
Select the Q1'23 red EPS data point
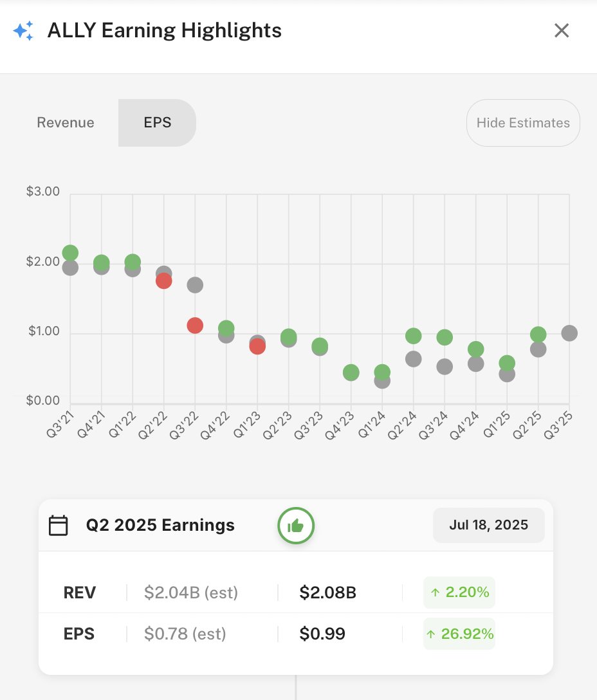pos(257,346)
